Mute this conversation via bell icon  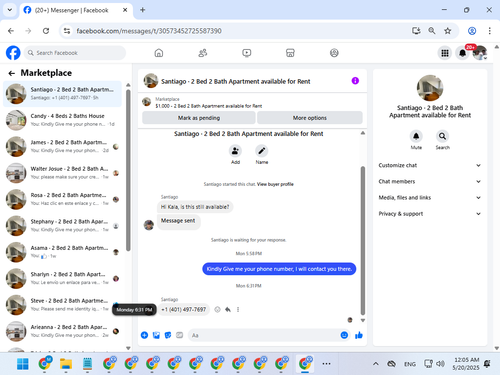click(416, 136)
